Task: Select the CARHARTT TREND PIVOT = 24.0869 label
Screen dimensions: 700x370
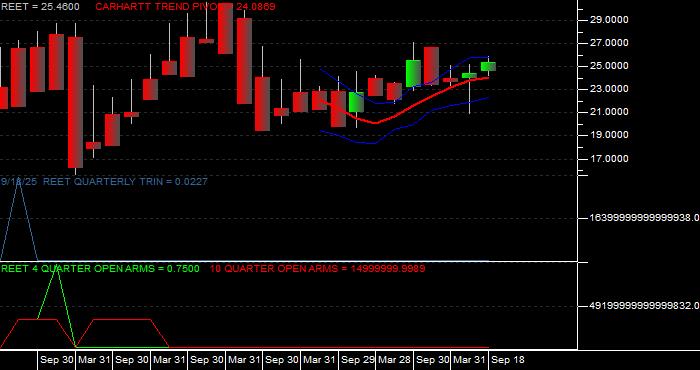Action: coord(185,7)
